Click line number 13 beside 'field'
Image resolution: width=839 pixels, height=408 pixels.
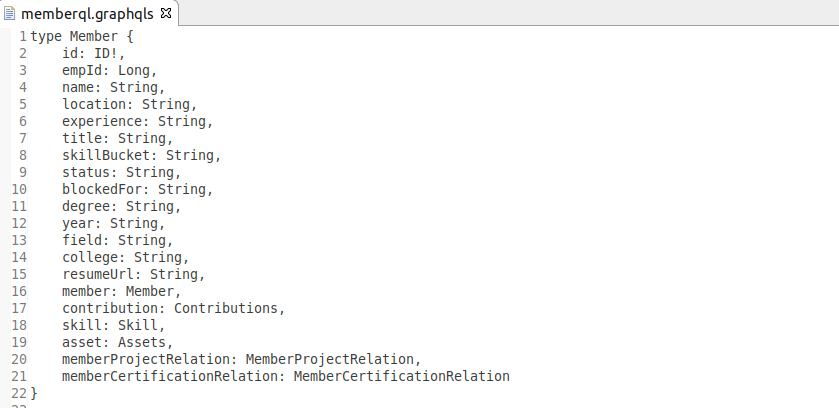[18, 240]
